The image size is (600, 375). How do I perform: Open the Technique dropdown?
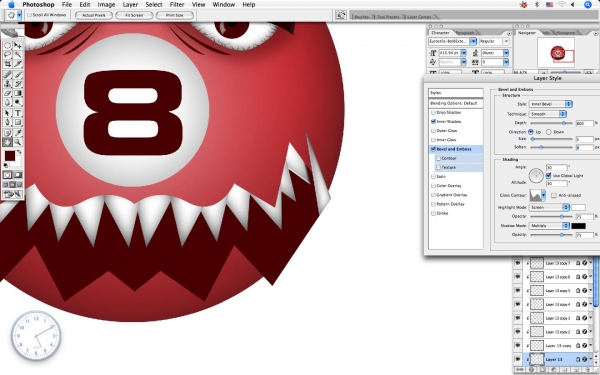pos(548,114)
